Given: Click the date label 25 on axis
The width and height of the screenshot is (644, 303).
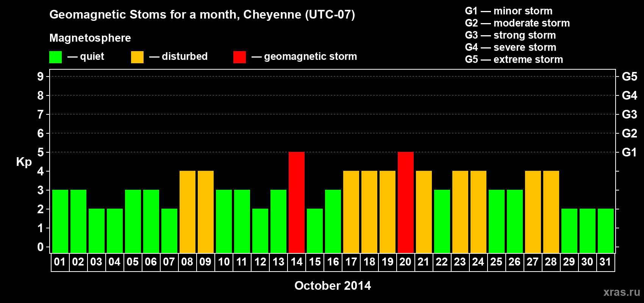Looking at the screenshot, I should click(496, 262).
